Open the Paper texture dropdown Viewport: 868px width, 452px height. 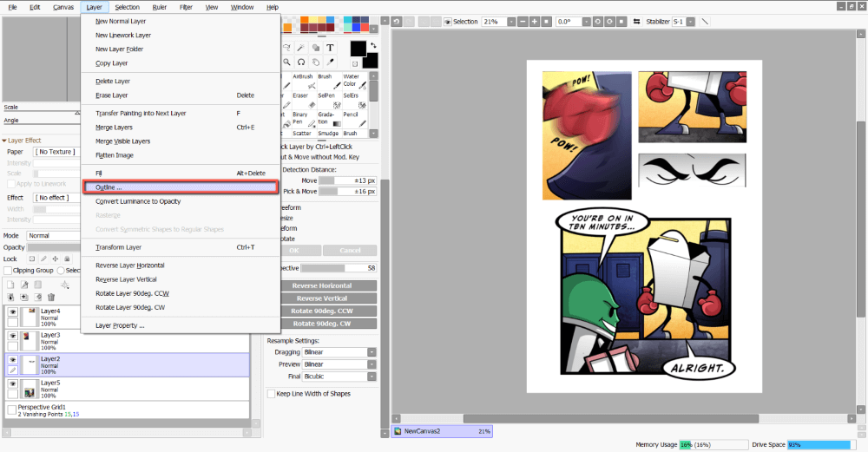click(x=56, y=152)
